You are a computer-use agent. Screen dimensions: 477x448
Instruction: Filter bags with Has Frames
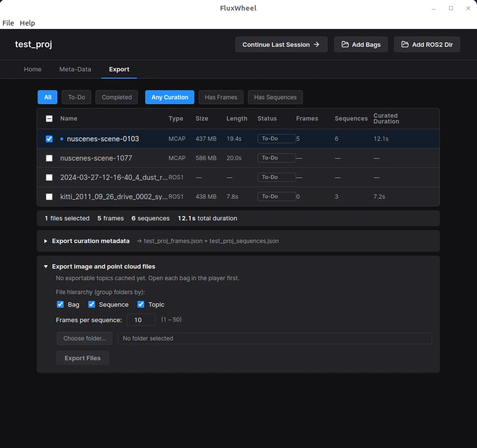click(221, 97)
